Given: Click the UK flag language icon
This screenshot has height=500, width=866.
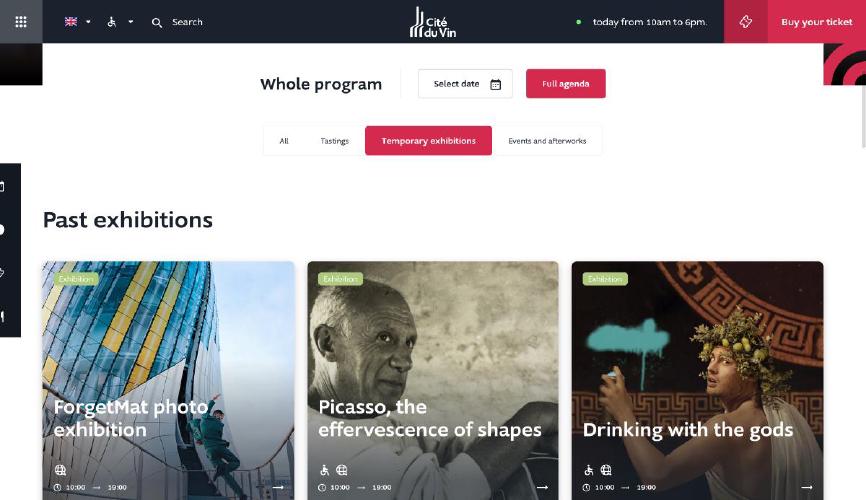Looking at the screenshot, I should pyautogui.click(x=71, y=22).
